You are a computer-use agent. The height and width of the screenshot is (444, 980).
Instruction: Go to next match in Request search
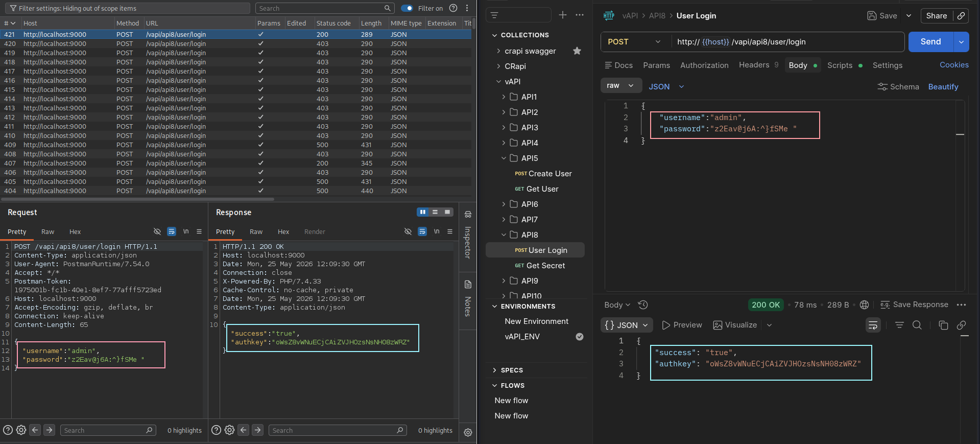coord(49,430)
